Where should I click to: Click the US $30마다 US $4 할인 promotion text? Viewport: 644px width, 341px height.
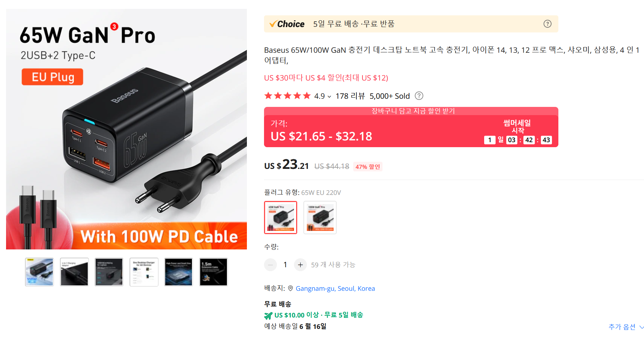click(326, 78)
